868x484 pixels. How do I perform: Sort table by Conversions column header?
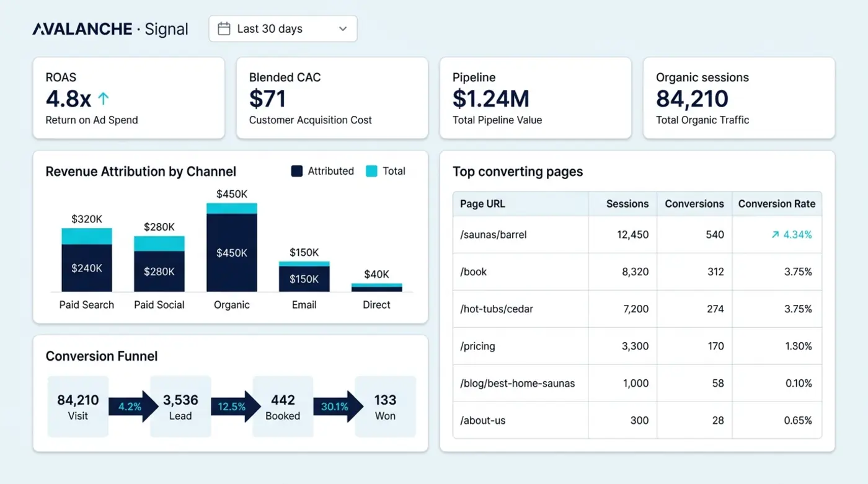point(694,204)
